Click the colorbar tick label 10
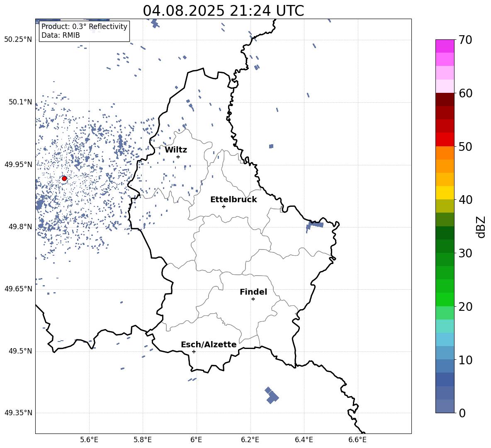This screenshot has height=448, width=491. tap(465, 360)
